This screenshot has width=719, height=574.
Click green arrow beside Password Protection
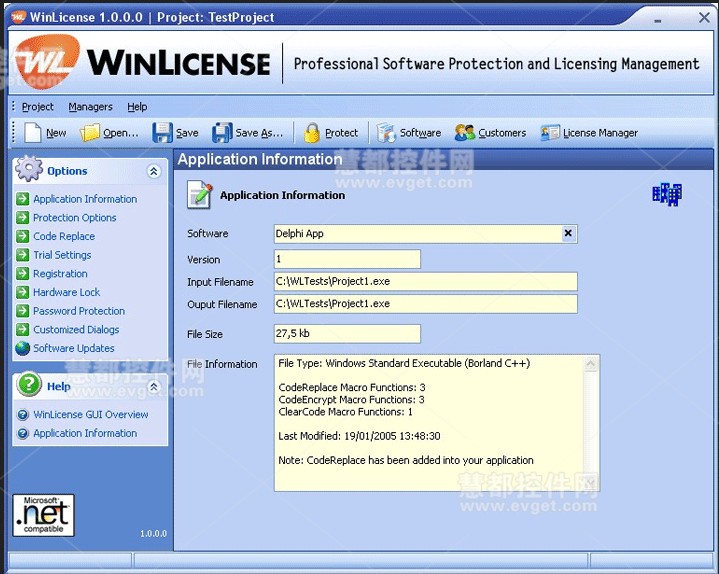click(x=22, y=310)
